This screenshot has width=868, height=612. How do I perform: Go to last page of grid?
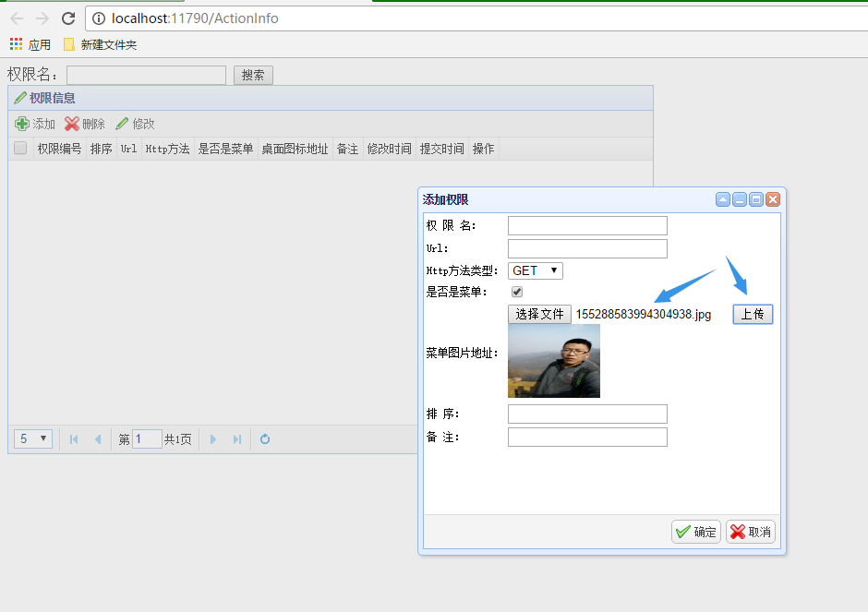click(x=237, y=439)
